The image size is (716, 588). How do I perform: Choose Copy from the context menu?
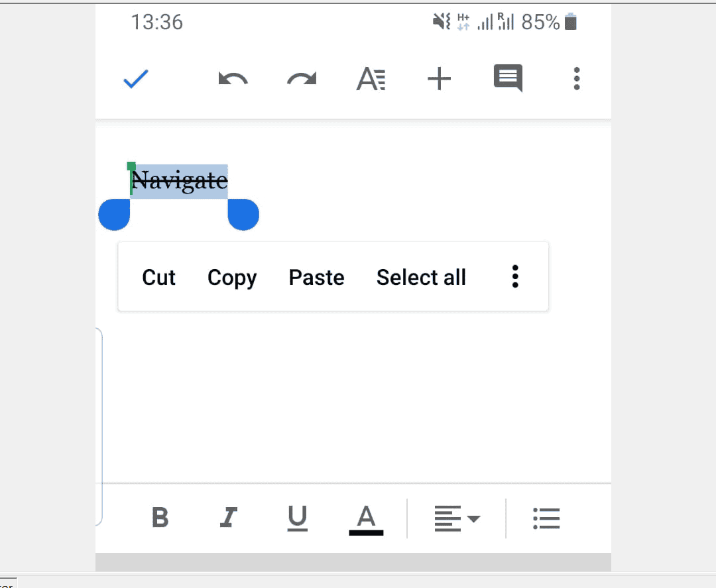(x=232, y=277)
